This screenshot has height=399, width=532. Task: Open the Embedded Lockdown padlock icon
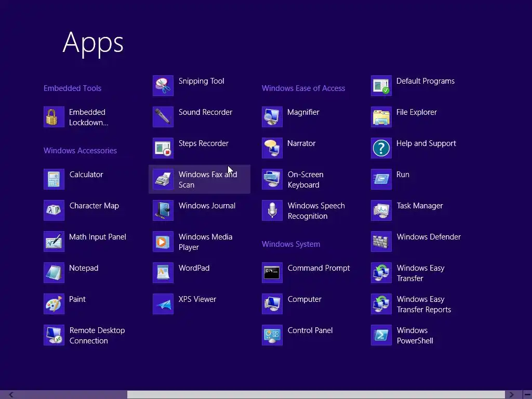[54, 117]
